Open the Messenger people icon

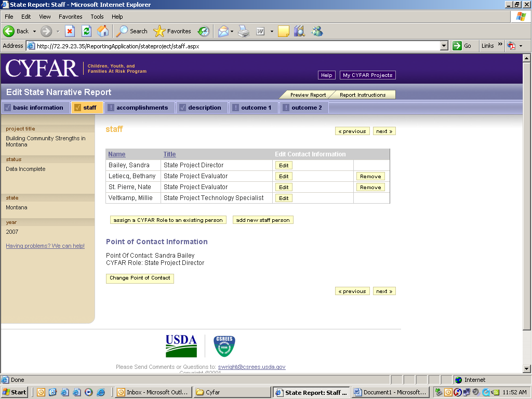point(317,31)
